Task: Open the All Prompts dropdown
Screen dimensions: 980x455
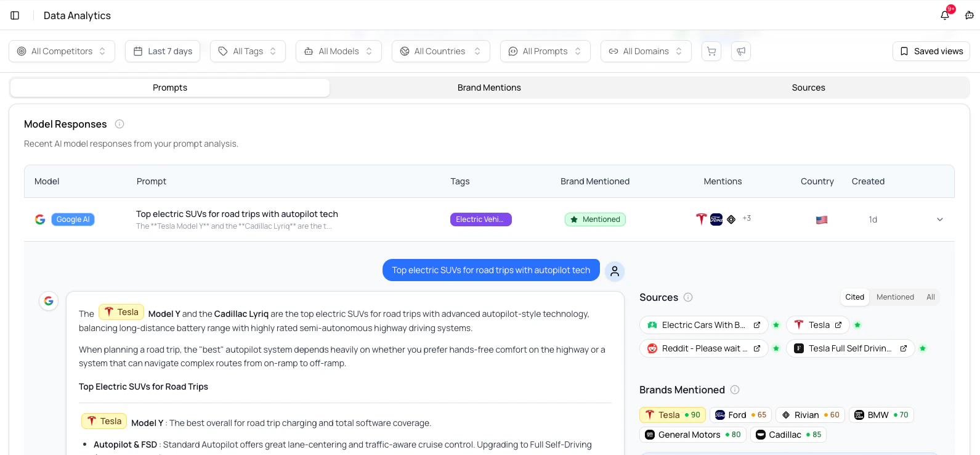Action: (545, 51)
